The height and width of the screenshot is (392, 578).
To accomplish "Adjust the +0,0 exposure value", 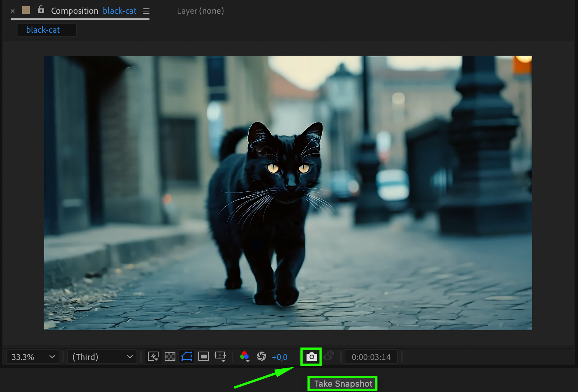I will pos(279,357).
